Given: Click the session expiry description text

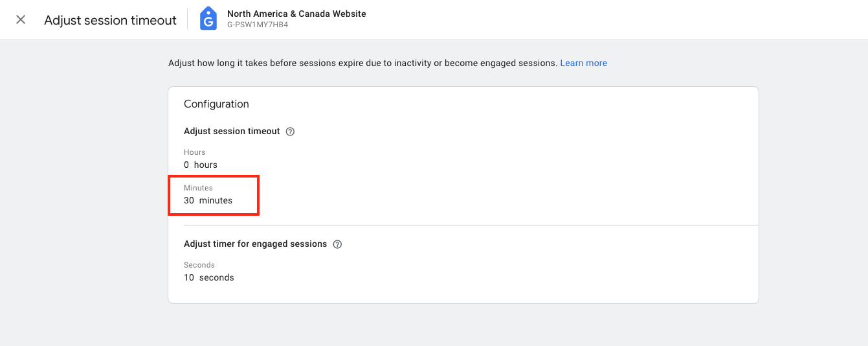Looking at the screenshot, I should [x=362, y=63].
